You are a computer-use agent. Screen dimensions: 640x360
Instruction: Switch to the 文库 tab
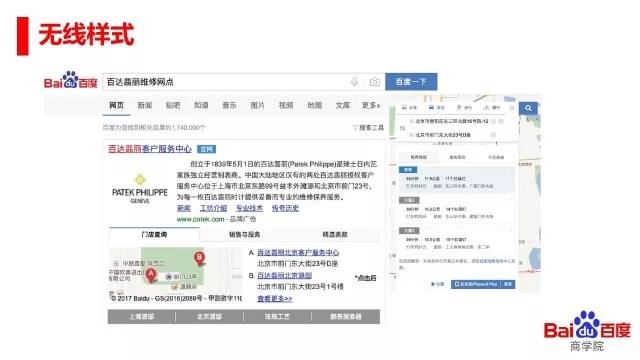click(342, 105)
